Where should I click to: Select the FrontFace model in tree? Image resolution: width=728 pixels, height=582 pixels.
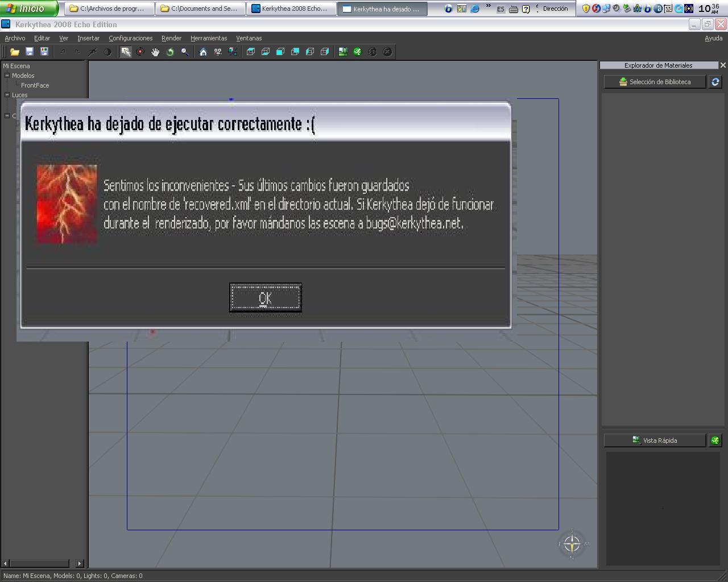[35, 85]
